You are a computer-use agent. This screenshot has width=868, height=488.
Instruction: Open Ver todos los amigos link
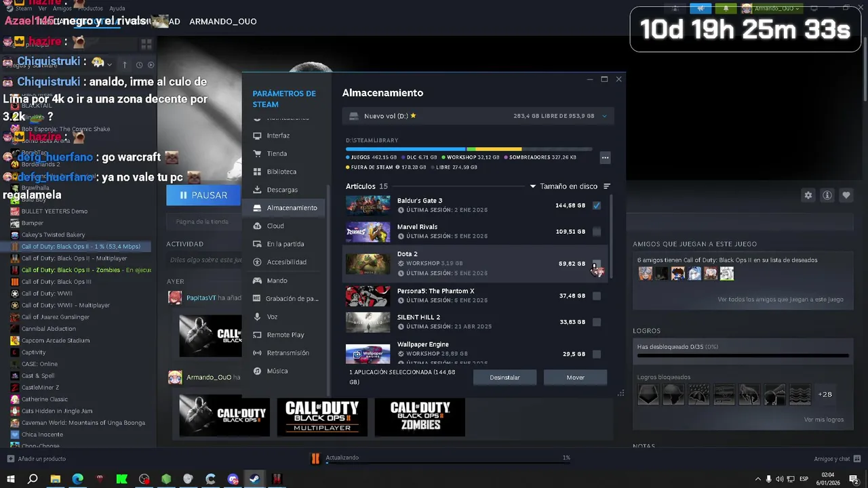[x=781, y=300]
